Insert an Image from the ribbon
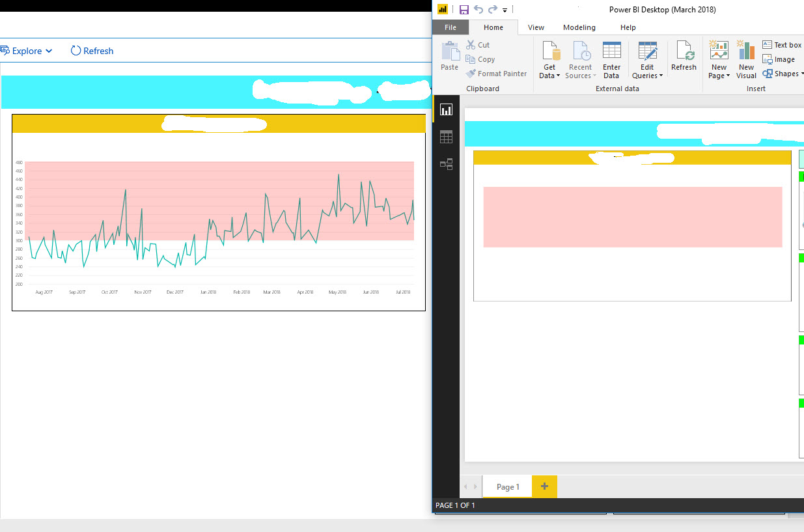Screen dimensions: 804x532 pos(779,59)
